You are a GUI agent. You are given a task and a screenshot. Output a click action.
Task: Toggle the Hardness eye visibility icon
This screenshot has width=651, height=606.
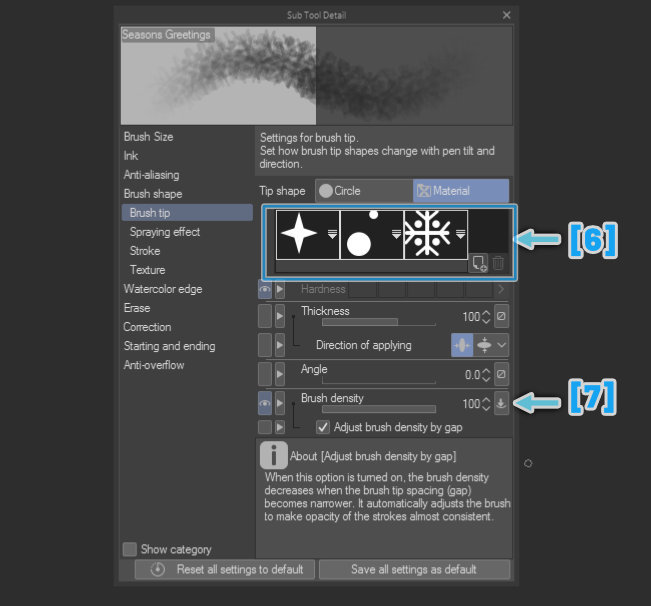point(265,289)
